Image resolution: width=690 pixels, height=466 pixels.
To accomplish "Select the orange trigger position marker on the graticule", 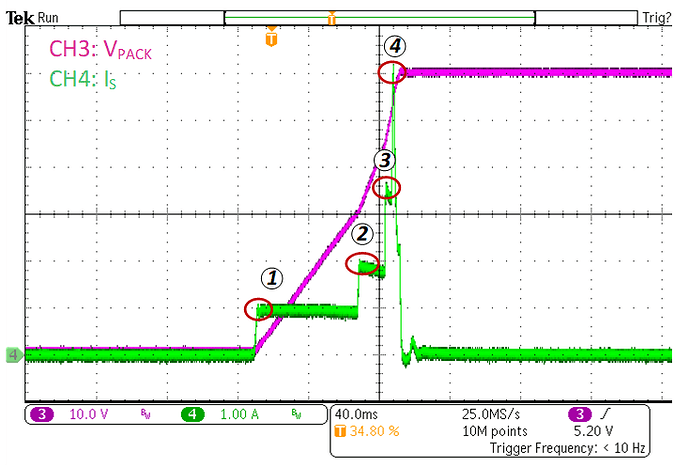I will (272, 37).
